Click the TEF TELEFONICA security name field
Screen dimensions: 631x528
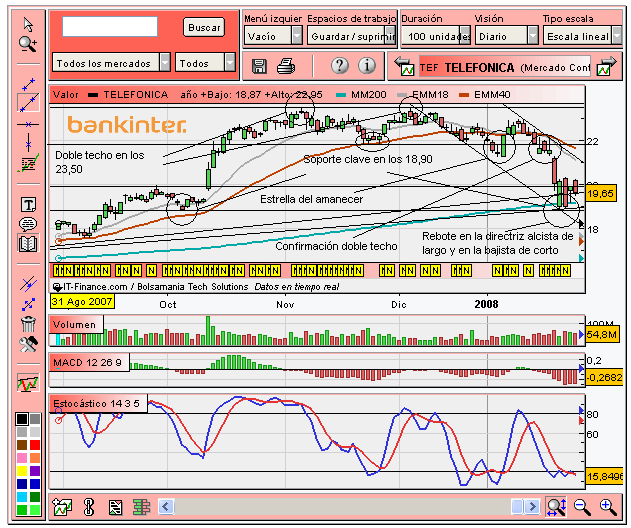click(505, 67)
